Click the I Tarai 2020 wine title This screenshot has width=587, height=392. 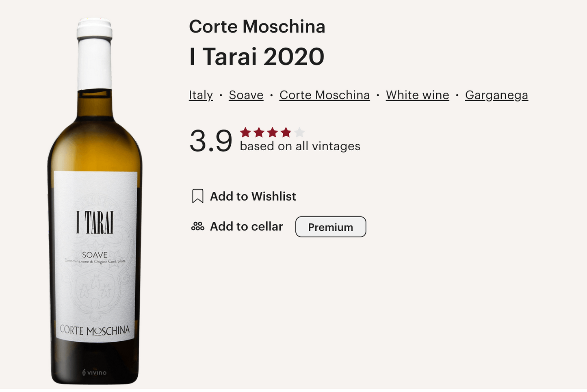click(257, 56)
